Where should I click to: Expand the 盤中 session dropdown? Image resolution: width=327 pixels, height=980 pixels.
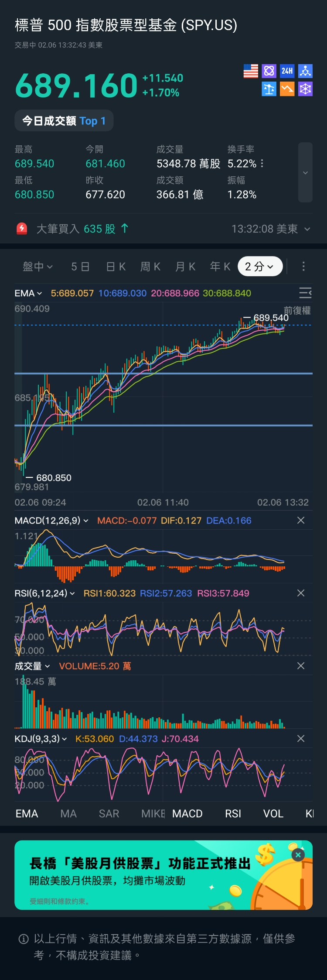(x=37, y=266)
